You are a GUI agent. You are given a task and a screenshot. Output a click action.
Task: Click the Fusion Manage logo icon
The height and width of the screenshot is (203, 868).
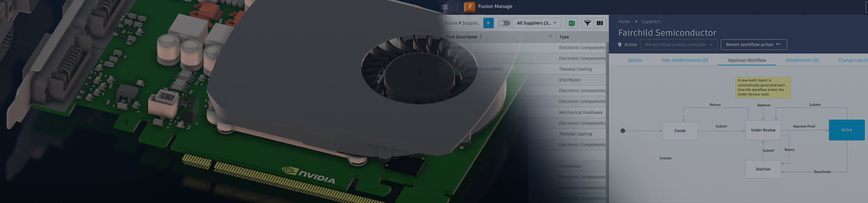[470, 6]
